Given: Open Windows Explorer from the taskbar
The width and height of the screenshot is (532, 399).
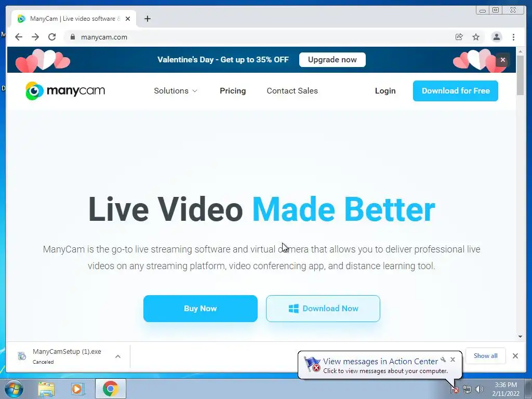Looking at the screenshot, I should pyautogui.click(x=46, y=389).
